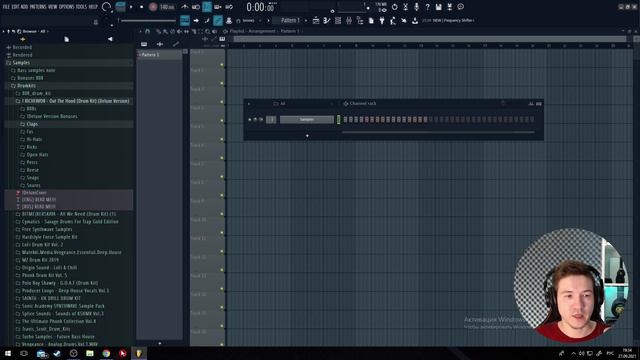The height and width of the screenshot is (360, 640).
Task: Open the TOOLS menu
Action: point(82,7)
